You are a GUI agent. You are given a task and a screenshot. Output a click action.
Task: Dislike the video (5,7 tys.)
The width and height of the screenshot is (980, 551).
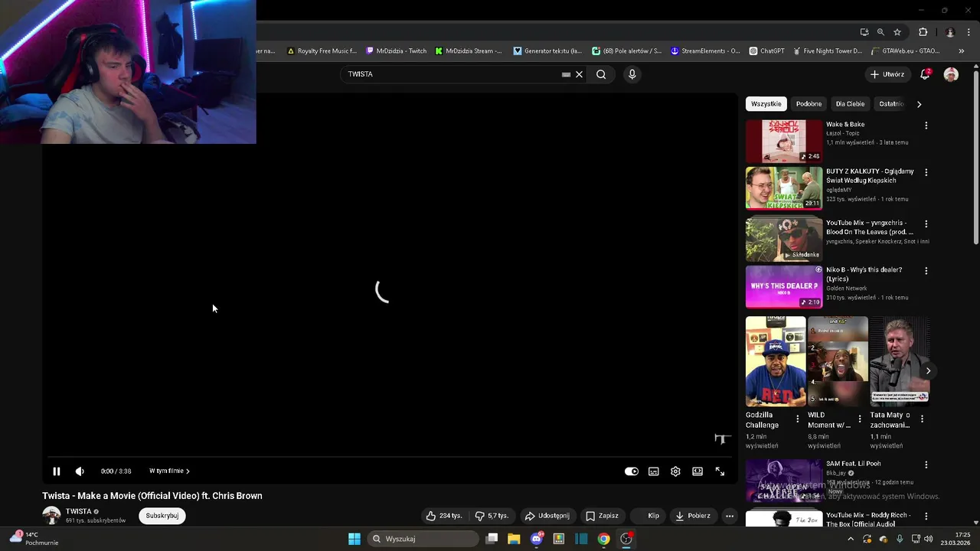[x=492, y=516]
